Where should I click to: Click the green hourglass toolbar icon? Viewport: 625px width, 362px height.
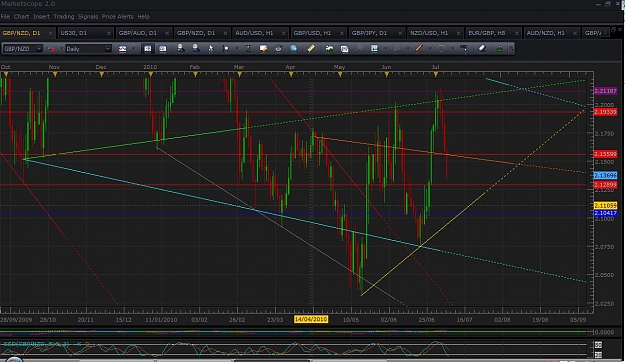click(248, 48)
